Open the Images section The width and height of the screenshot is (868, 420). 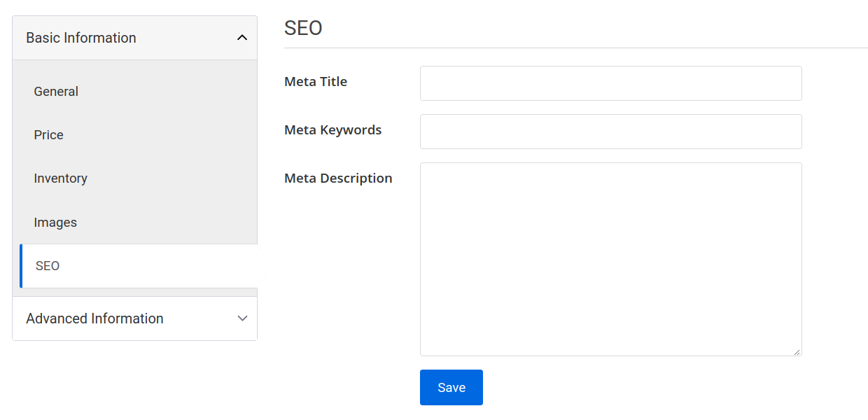55,222
